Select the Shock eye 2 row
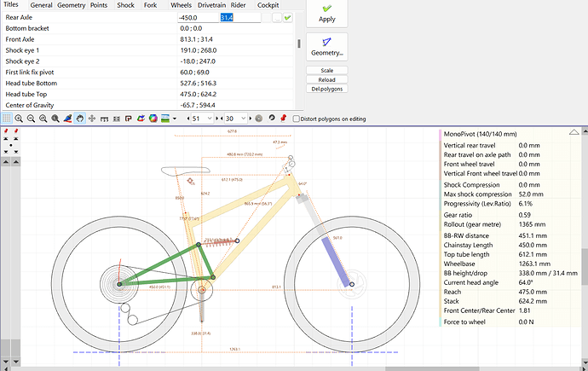The width and height of the screenshot is (588, 371). 148,61
